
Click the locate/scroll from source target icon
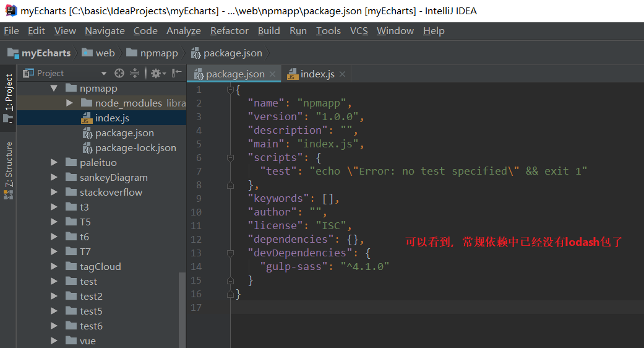(x=119, y=73)
